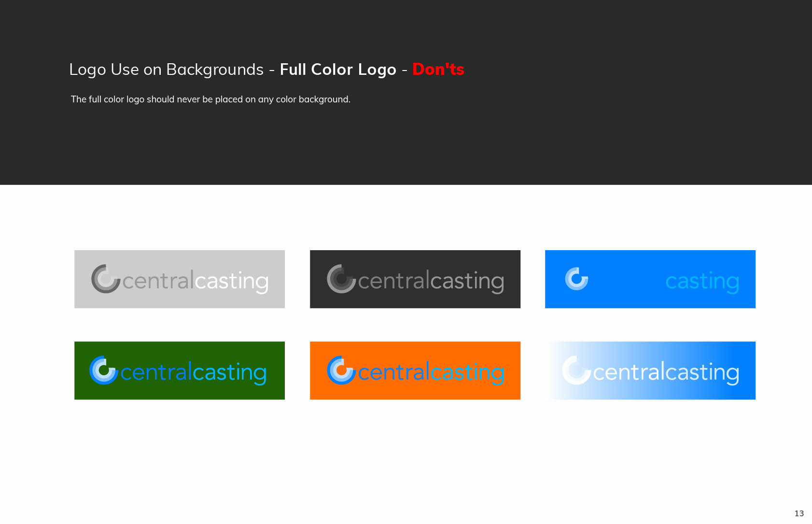
Task: Click the circular C icon on orange sample
Action: pos(341,370)
